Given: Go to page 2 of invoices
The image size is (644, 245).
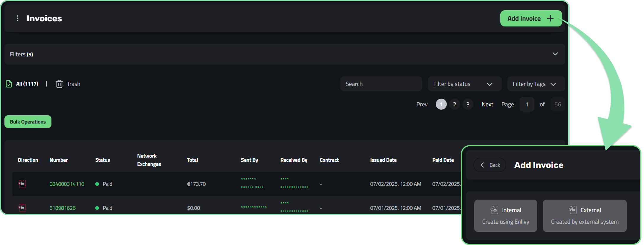Looking at the screenshot, I should coord(454,104).
